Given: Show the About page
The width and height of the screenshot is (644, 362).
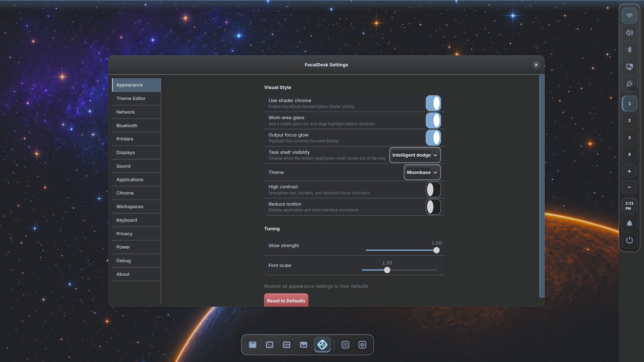Looking at the screenshot, I should pos(136,274).
